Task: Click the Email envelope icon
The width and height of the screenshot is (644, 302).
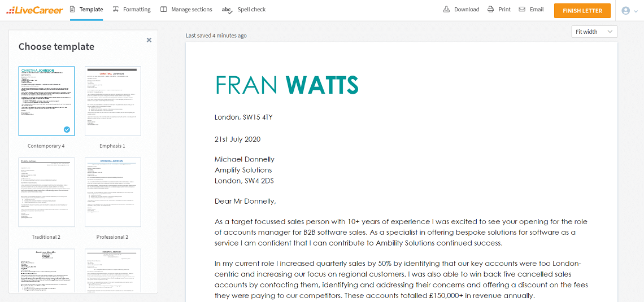Action: click(522, 10)
